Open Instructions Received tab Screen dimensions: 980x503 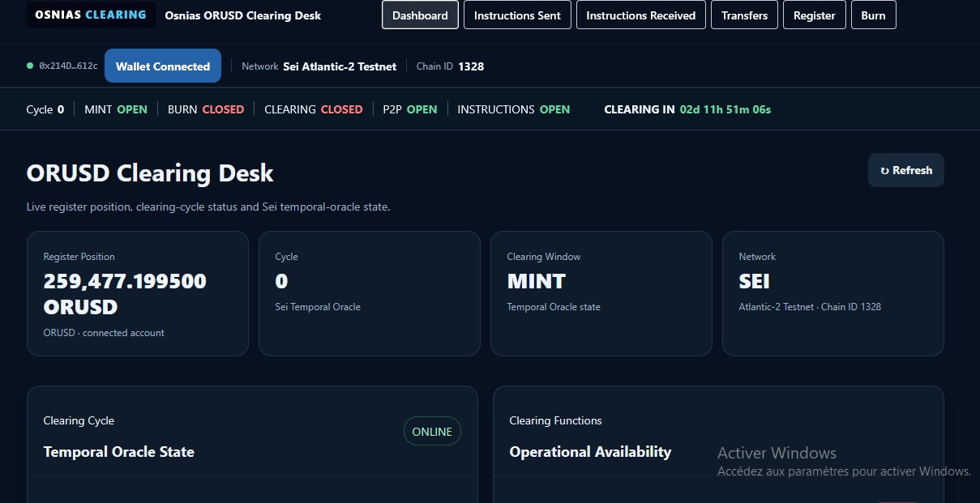click(x=640, y=15)
